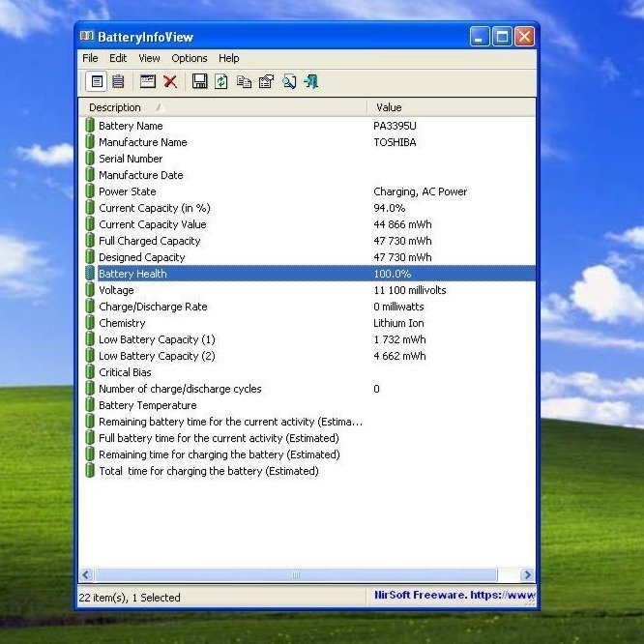This screenshot has height=644, width=644.
Task: Click the '44 866 mWh' value
Action: click(x=402, y=224)
